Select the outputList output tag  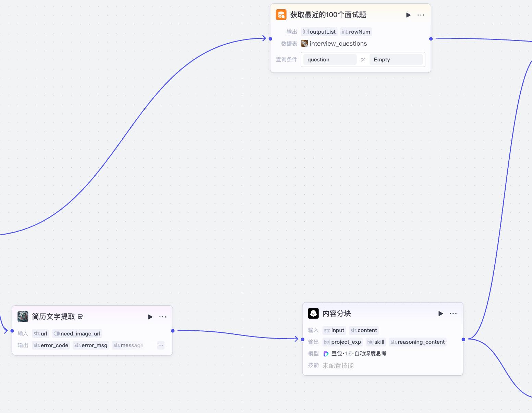[319, 32]
